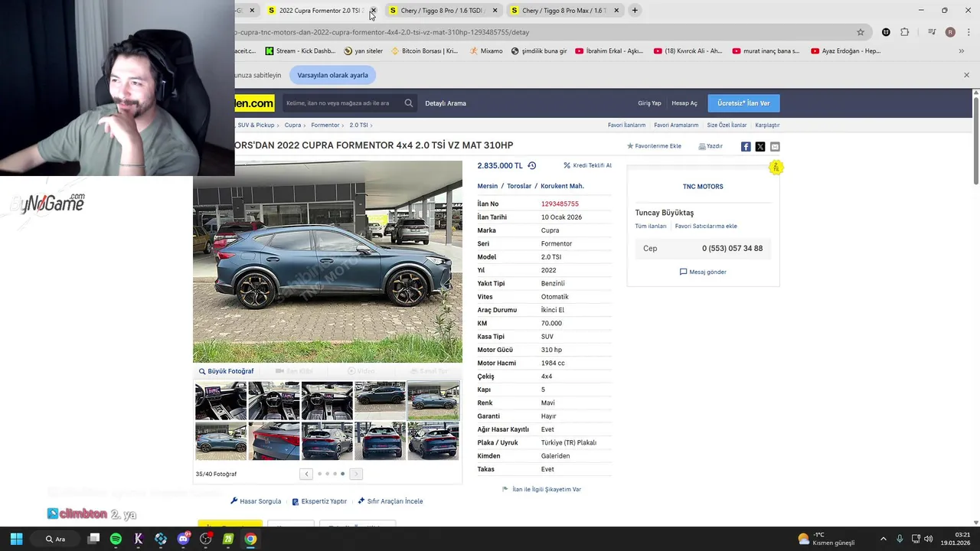Share listing on X icon
Viewport: 980px width, 551px height.
tap(760, 146)
